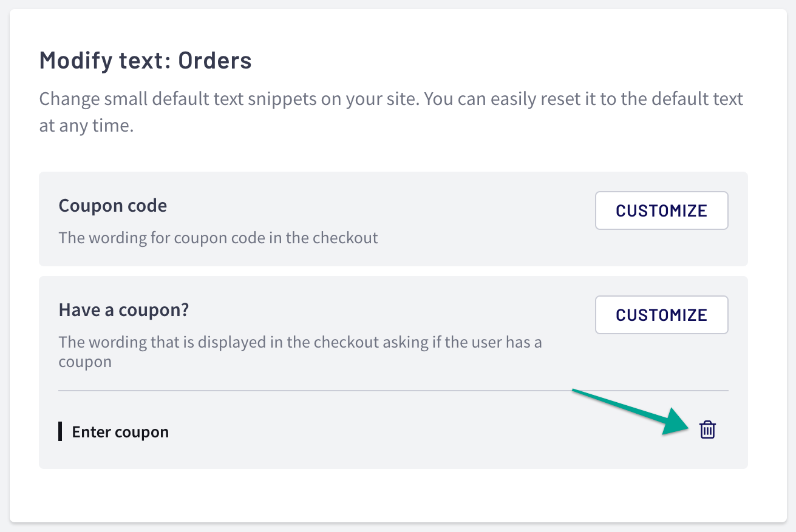Click the "at any time." line of the intro text
Viewport: 796px width, 532px height.
[86, 127]
